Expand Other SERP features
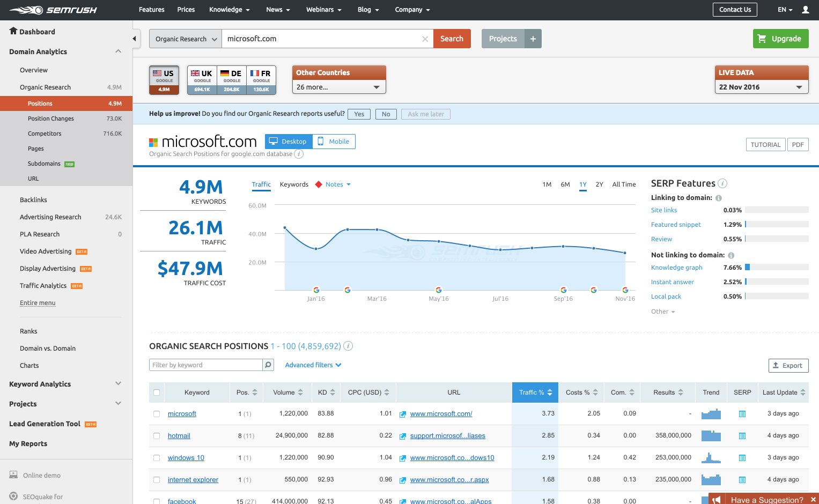819x504 pixels. (663, 312)
